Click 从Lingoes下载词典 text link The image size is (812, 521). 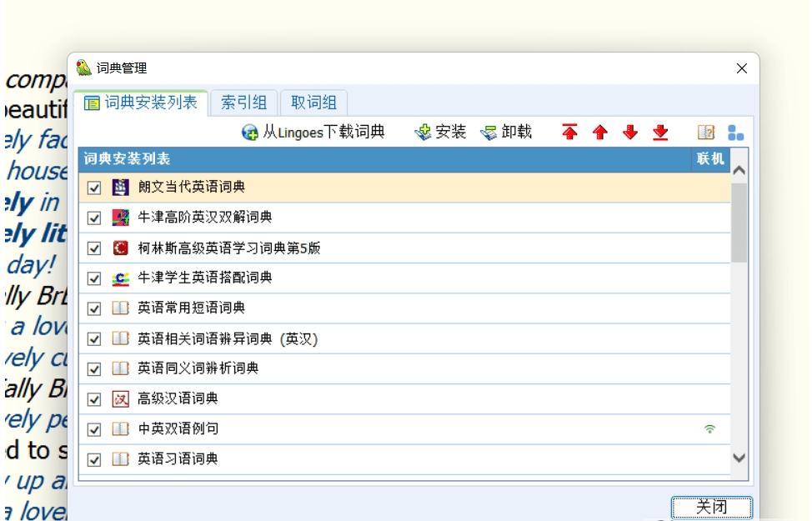(x=323, y=132)
